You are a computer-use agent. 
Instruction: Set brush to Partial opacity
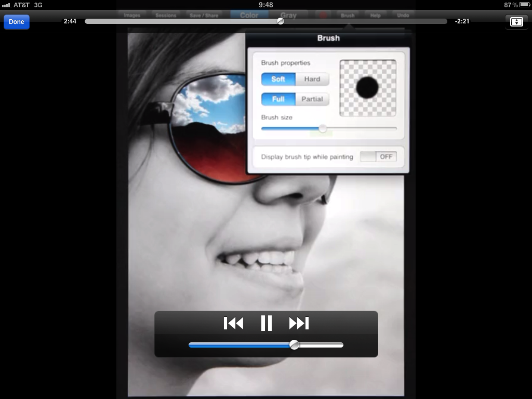pyautogui.click(x=312, y=99)
